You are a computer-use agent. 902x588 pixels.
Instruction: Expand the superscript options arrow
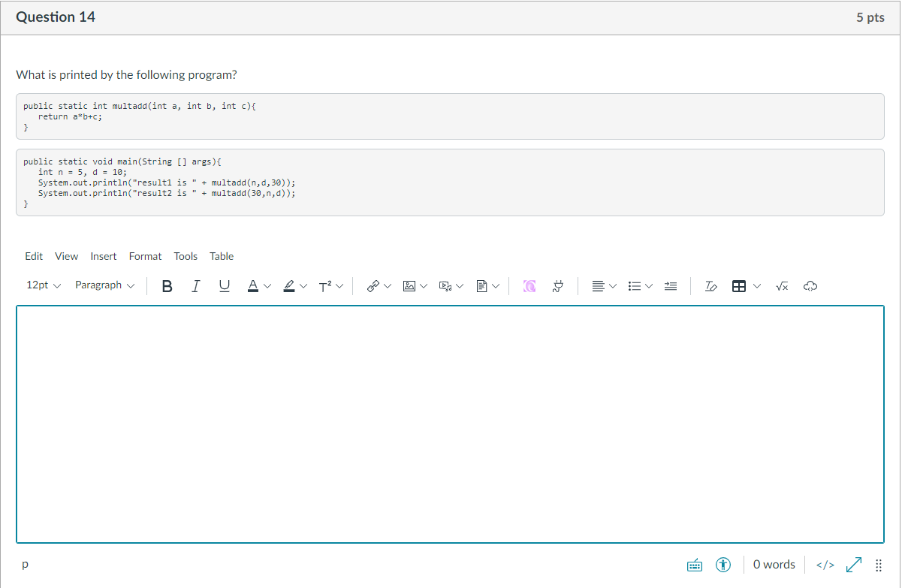point(339,285)
